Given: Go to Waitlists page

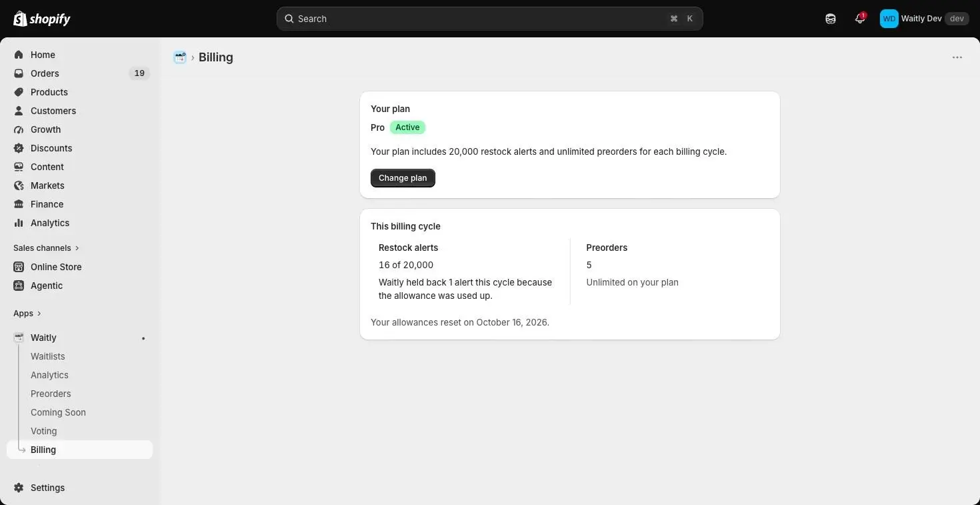Looking at the screenshot, I should tap(48, 356).
